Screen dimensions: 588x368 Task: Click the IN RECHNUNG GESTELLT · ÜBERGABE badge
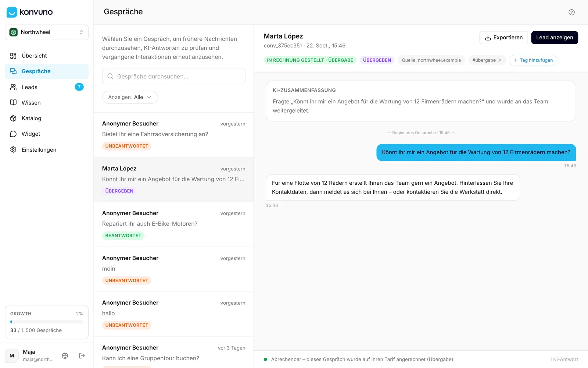(310, 60)
